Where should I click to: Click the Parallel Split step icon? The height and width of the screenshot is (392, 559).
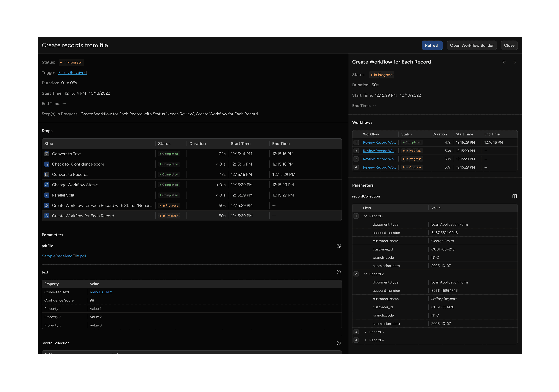(47, 195)
